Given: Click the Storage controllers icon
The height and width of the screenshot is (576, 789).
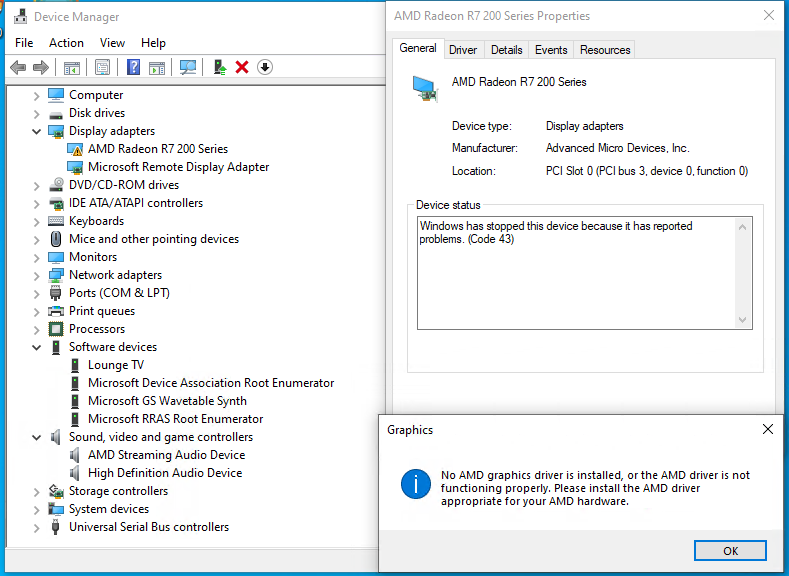Looking at the screenshot, I should [56, 491].
